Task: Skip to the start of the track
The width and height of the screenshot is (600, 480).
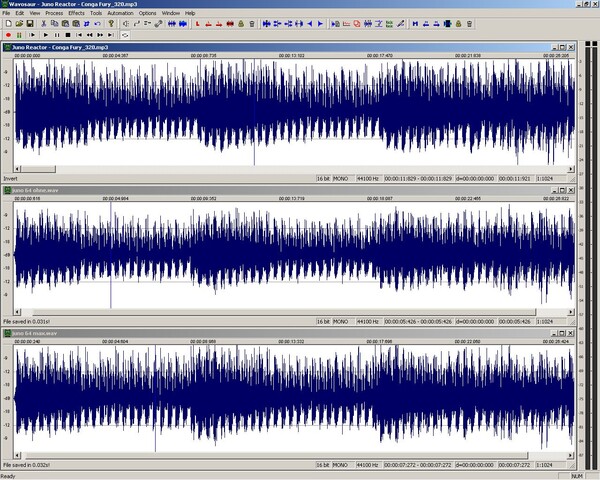Action: (x=79, y=35)
